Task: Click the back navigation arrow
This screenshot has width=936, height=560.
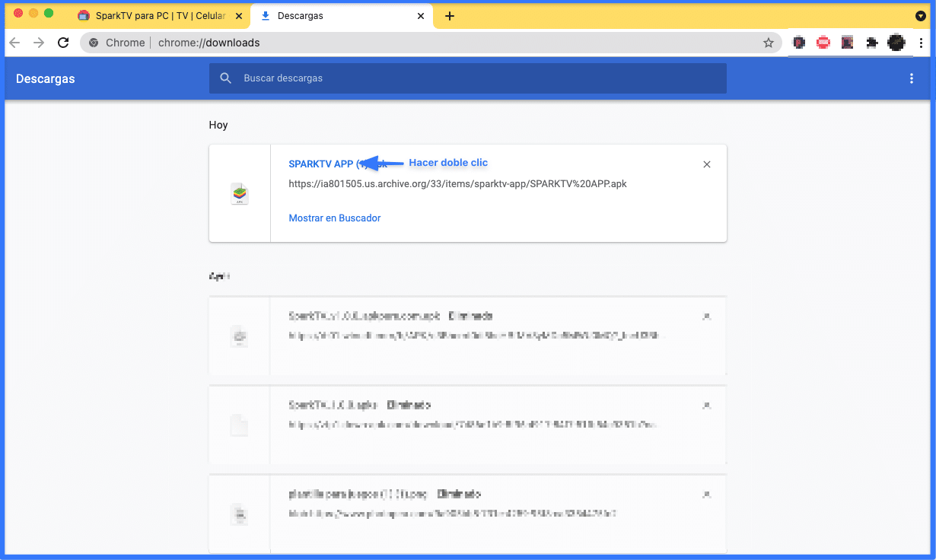Action: (14, 43)
